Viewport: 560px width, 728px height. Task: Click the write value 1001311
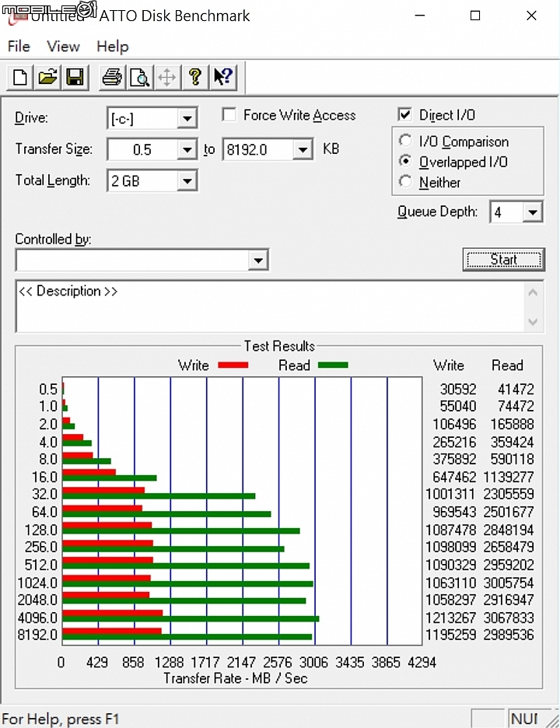[x=451, y=494]
